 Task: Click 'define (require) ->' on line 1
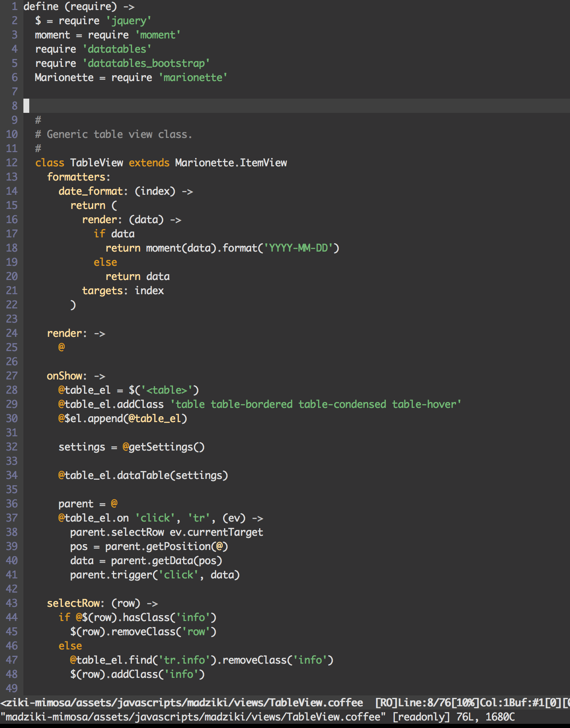click(x=79, y=7)
